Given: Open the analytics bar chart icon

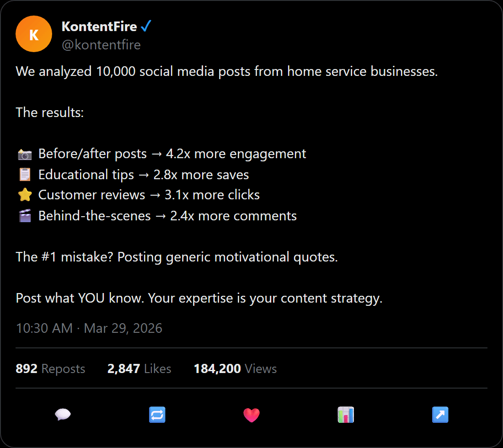Looking at the screenshot, I should click(x=346, y=415).
